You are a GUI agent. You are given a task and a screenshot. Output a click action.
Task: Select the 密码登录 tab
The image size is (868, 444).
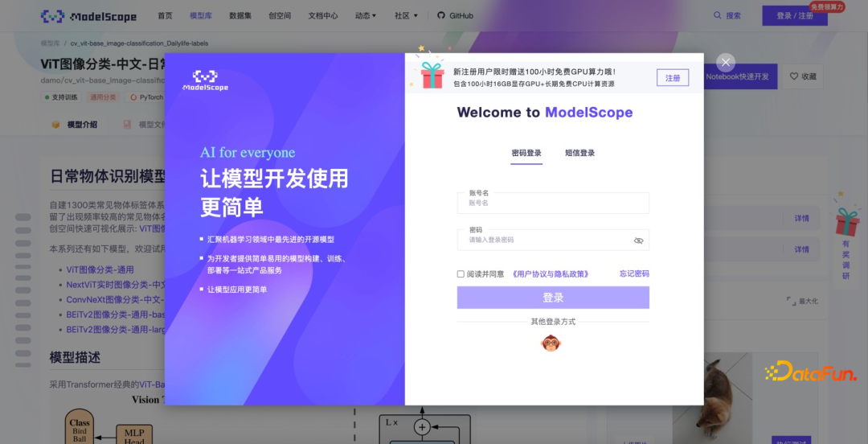[x=526, y=153]
